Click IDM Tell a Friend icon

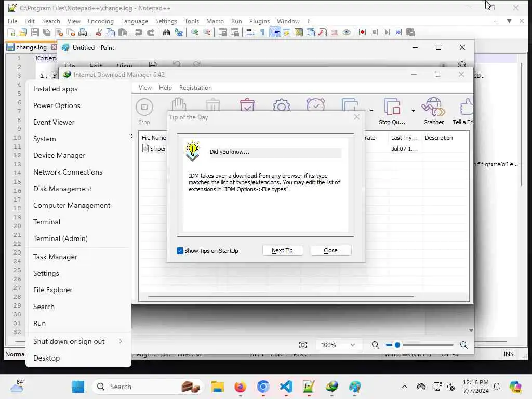click(463, 112)
